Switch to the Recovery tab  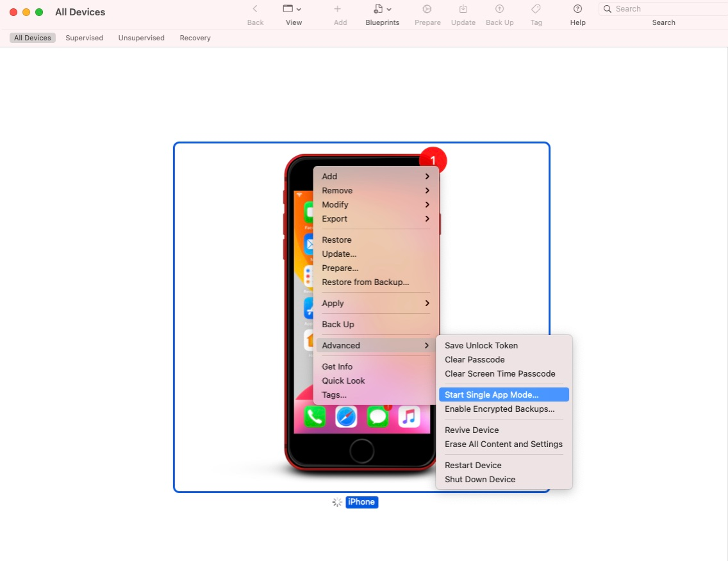(195, 38)
